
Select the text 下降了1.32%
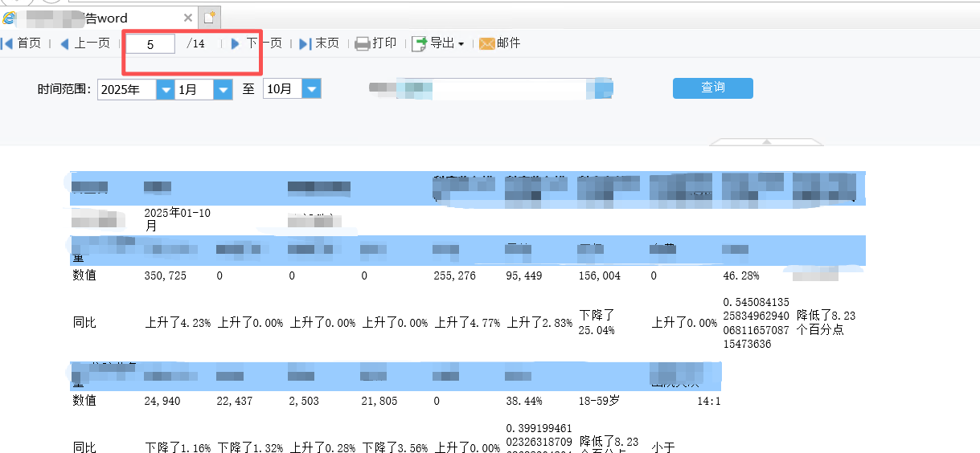(250, 447)
